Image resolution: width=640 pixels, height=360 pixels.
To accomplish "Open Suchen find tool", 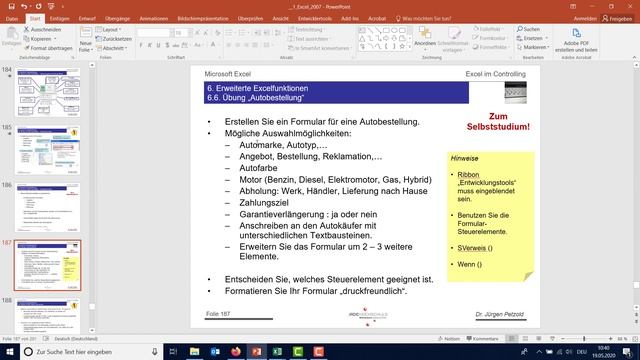I will (528, 29).
